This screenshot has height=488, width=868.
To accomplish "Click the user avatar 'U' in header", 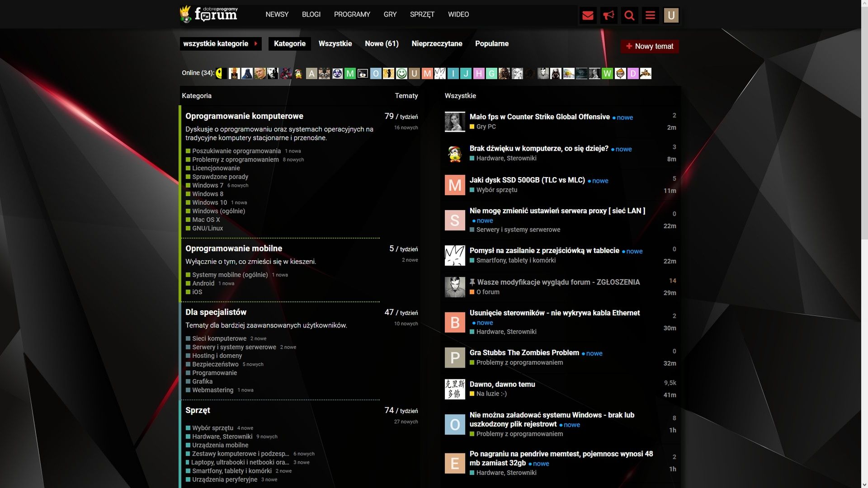I will point(671,16).
